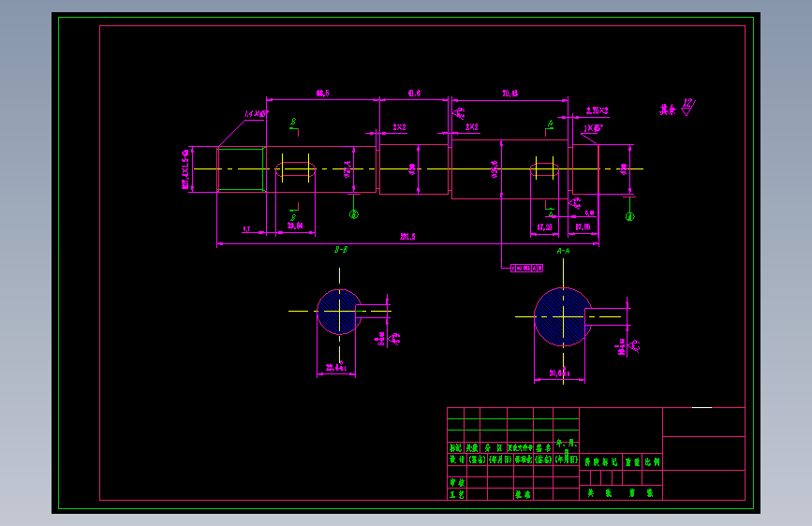
Task: Select the φ35.5 diameter dimension
Action: coord(495,169)
